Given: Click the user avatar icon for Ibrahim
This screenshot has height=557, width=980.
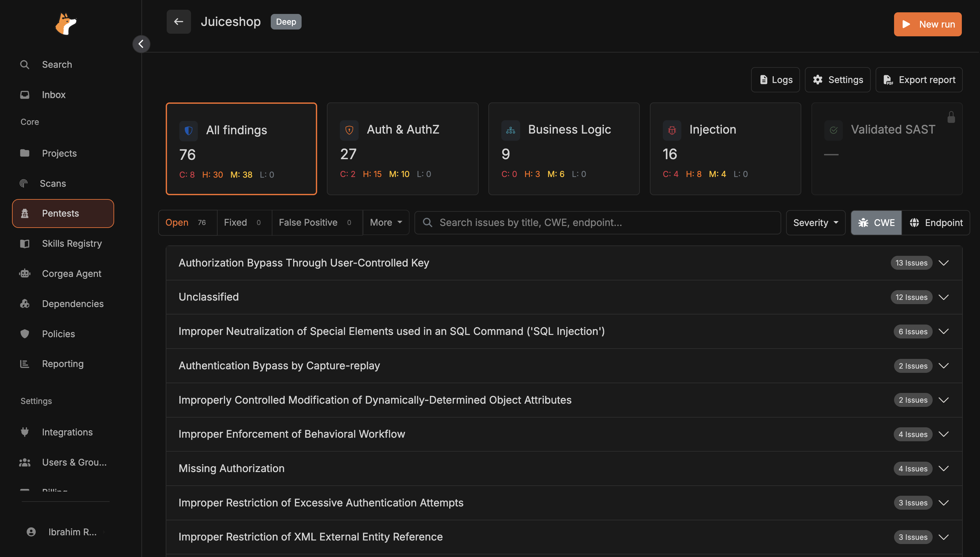Looking at the screenshot, I should click(31, 532).
